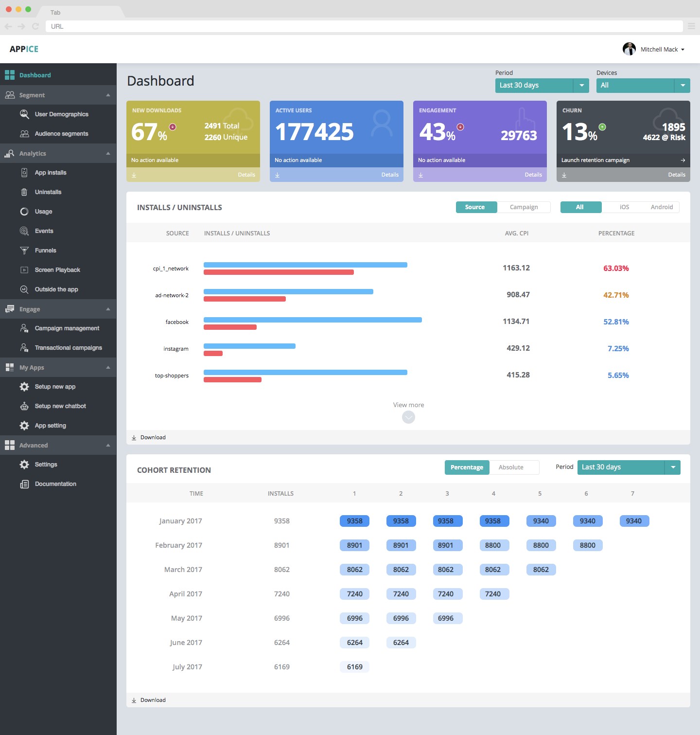The height and width of the screenshot is (735, 700).
Task: Collapse the Engage sidebar section
Action: [x=108, y=309]
